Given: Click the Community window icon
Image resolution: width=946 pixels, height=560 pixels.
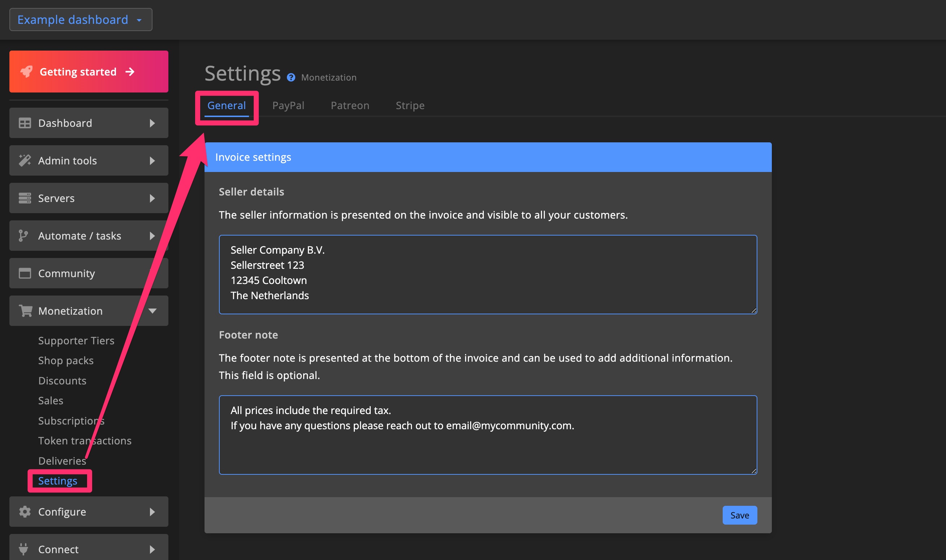Looking at the screenshot, I should (x=25, y=273).
